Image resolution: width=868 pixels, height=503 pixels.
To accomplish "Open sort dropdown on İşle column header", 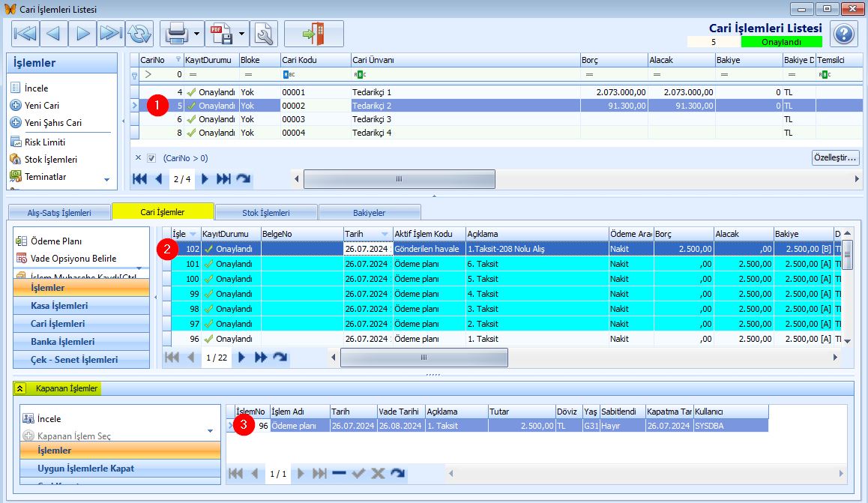I will pyautogui.click(x=193, y=234).
